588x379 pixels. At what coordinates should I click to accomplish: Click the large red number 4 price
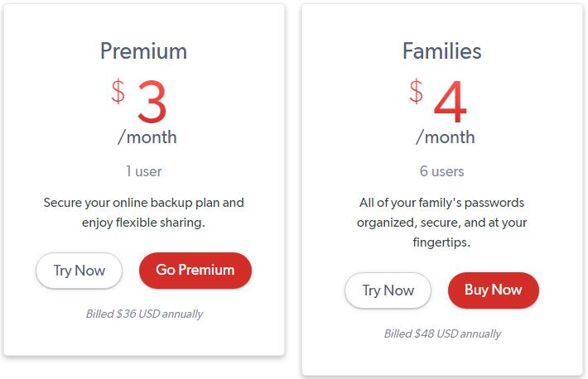click(450, 102)
